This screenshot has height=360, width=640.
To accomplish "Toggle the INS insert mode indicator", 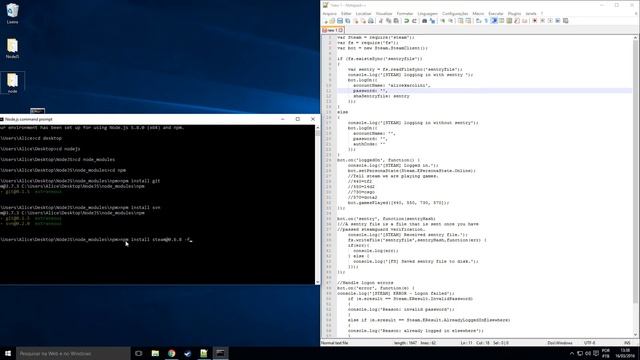I will click(627, 343).
